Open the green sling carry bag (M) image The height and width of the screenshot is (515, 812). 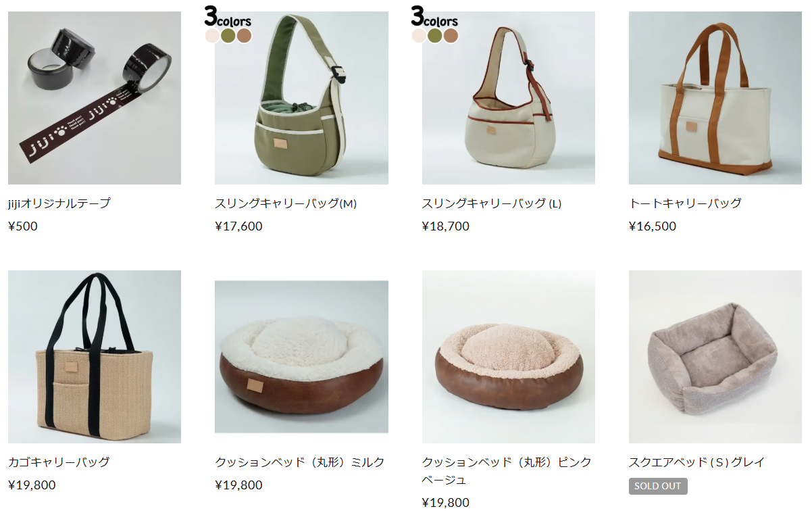[x=301, y=98]
